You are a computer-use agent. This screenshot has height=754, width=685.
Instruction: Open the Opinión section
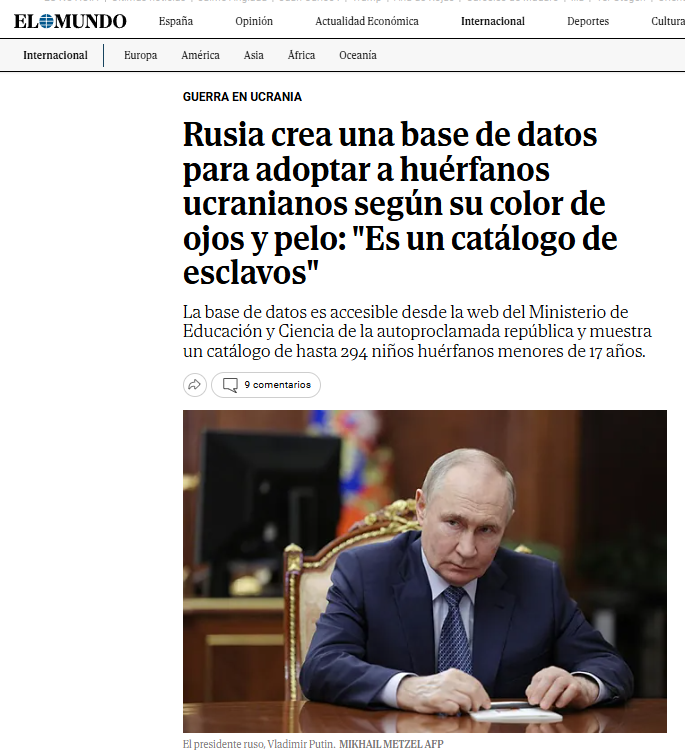(254, 21)
